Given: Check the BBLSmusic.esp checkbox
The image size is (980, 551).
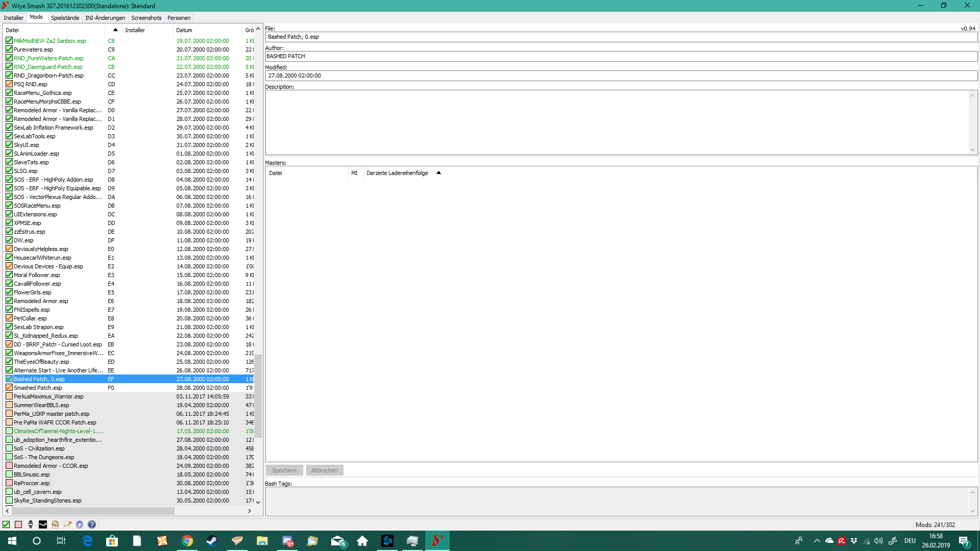Looking at the screenshot, I should coord(9,474).
